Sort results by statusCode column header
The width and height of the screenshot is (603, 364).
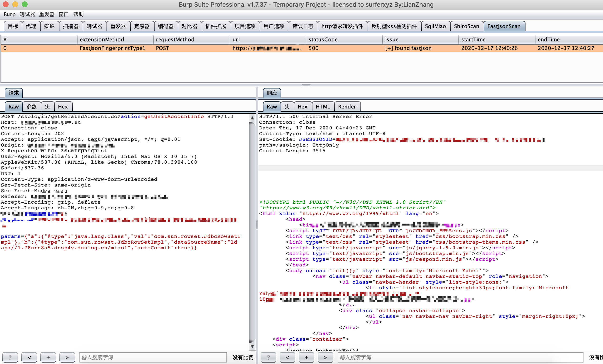323,39
